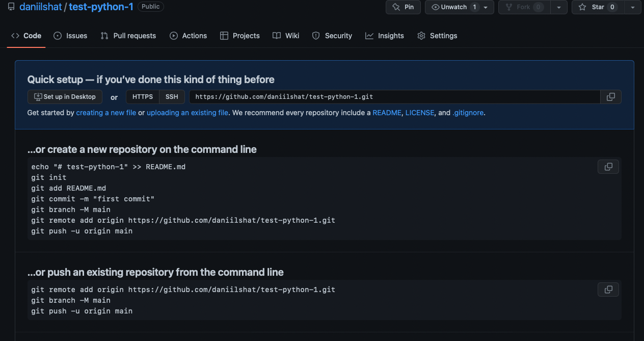Click Set up in Desktop button
Screen dimensions: 644x341
pos(65,97)
